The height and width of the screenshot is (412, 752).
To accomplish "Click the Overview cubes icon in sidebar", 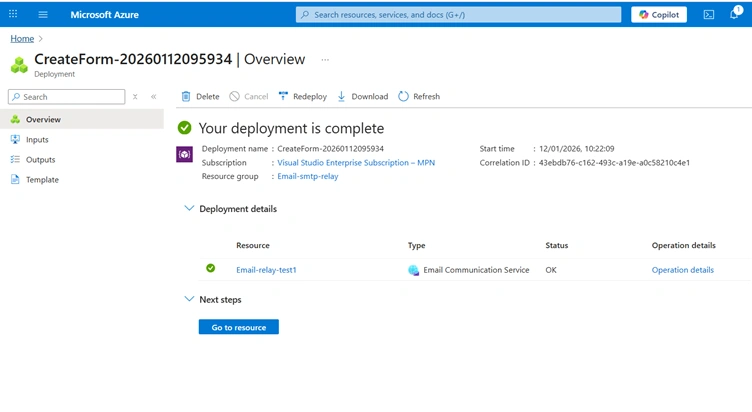I will (15, 119).
